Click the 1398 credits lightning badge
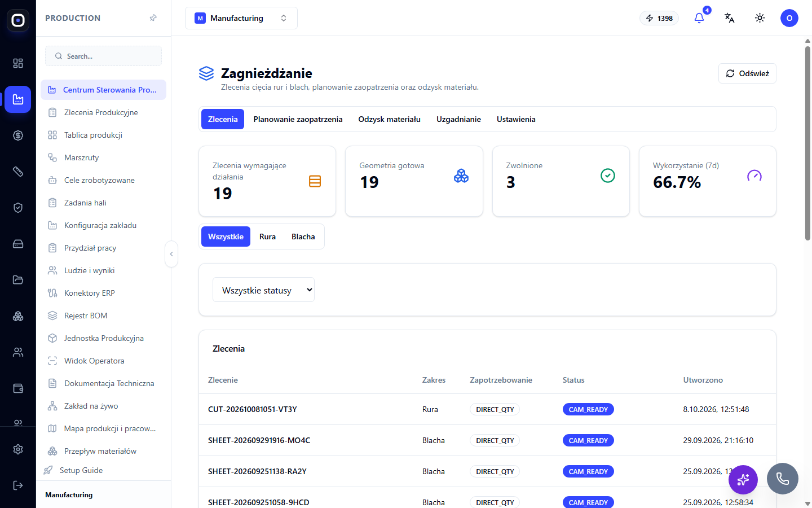The image size is (812, 508). click(659, 18)
